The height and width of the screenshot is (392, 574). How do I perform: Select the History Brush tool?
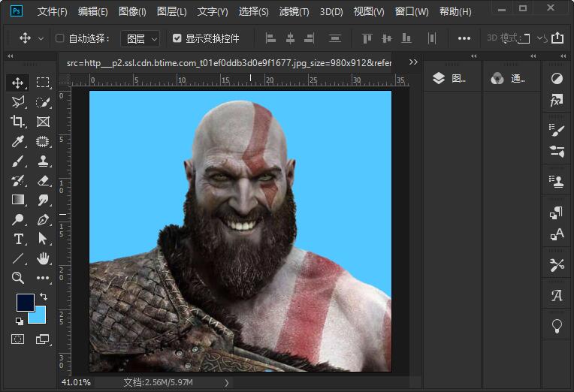(17, 180)
